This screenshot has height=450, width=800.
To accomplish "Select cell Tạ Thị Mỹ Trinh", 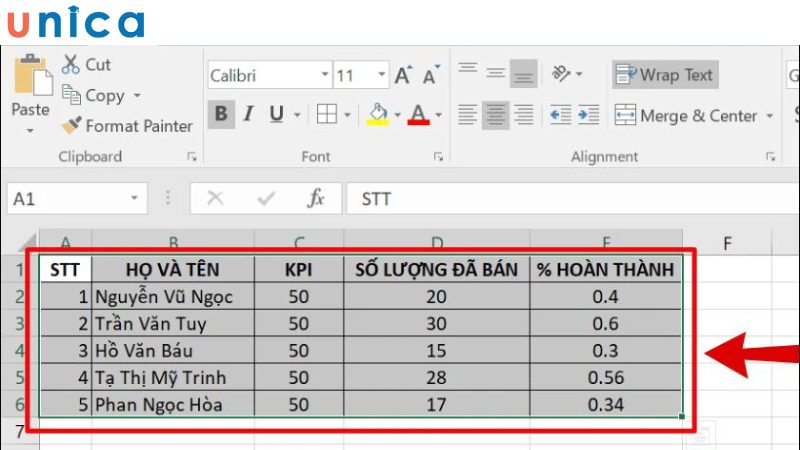I will coord(172,378).
